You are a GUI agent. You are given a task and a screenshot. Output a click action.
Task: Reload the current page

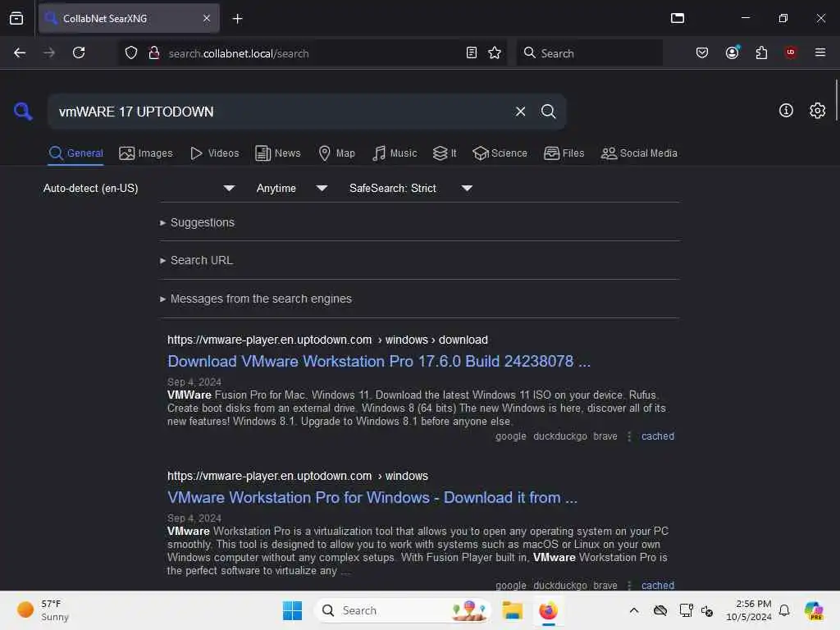coord(79,52)
